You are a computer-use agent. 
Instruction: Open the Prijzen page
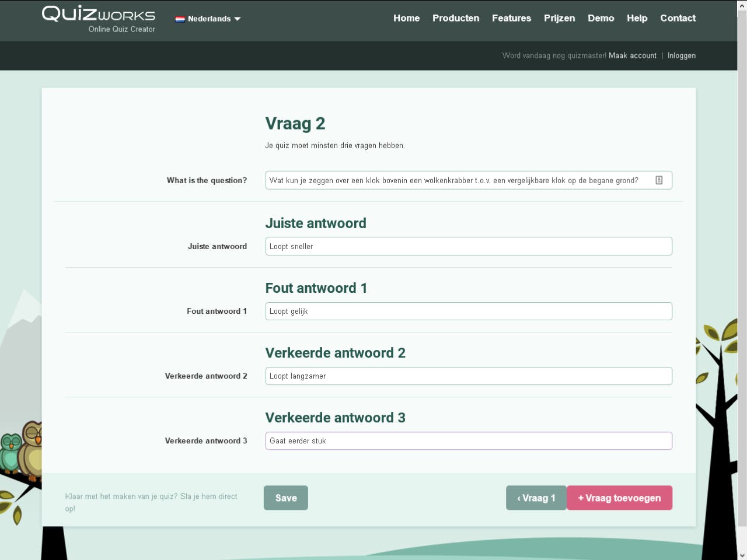pos(559,18)
